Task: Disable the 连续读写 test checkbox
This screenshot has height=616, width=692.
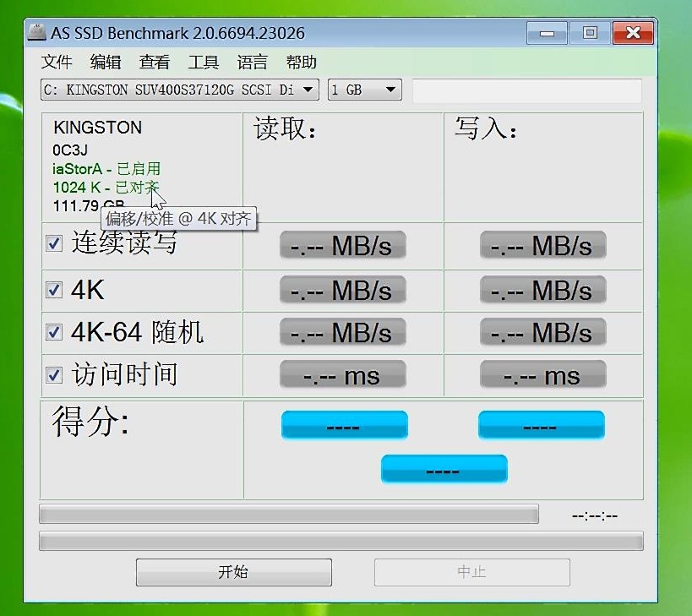Action: pyautogui.click(x=54, y=243)
